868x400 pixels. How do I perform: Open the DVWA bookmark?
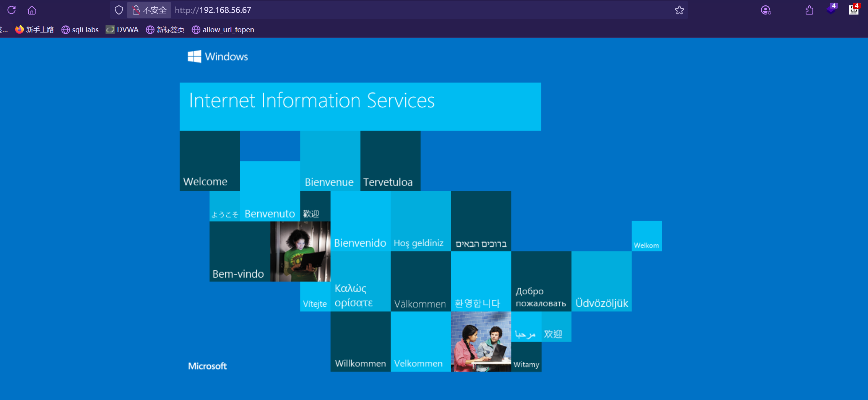point(122,29)
